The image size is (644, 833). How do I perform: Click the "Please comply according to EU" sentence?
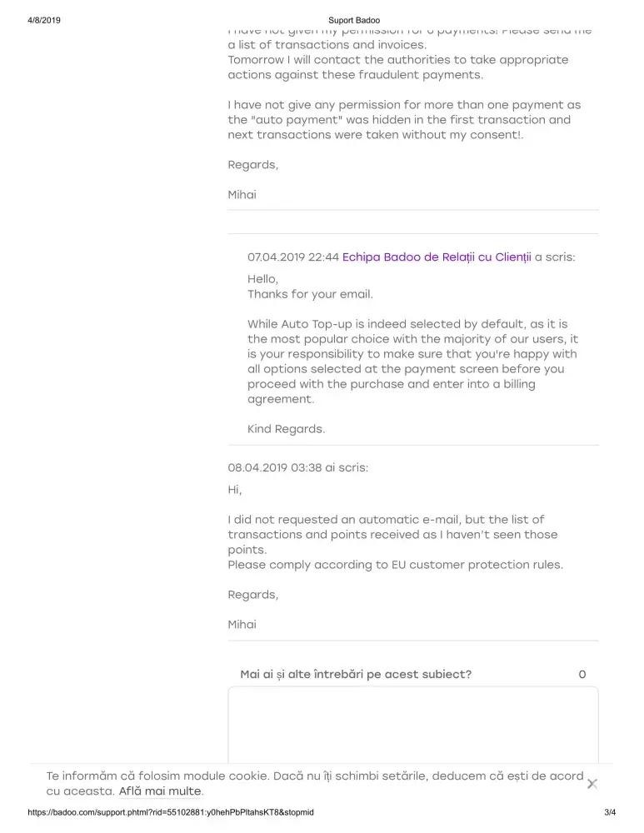pyautogui.click(x=395, y=565)
